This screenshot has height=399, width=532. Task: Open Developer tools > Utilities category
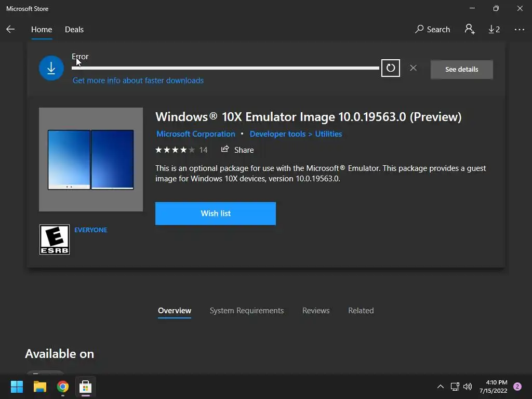296,134
